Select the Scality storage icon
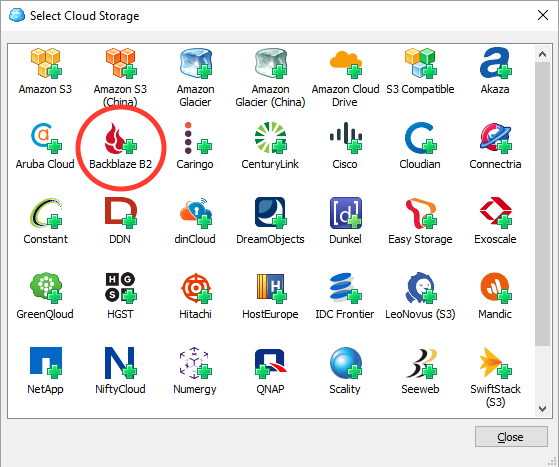The width and height of the screenshot is (559, 467). [x=345, y=363]
